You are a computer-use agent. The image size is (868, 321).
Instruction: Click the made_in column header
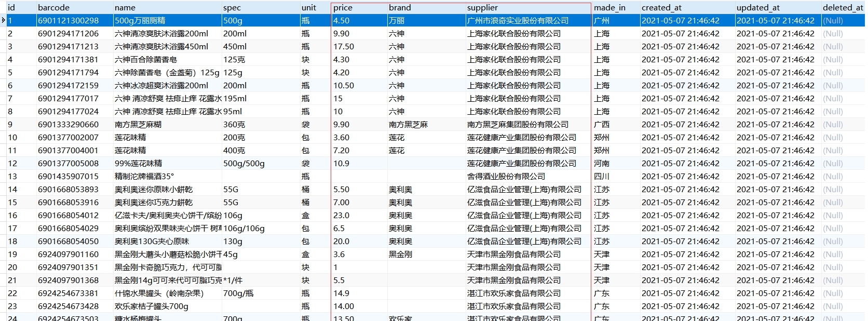(616, 7)
